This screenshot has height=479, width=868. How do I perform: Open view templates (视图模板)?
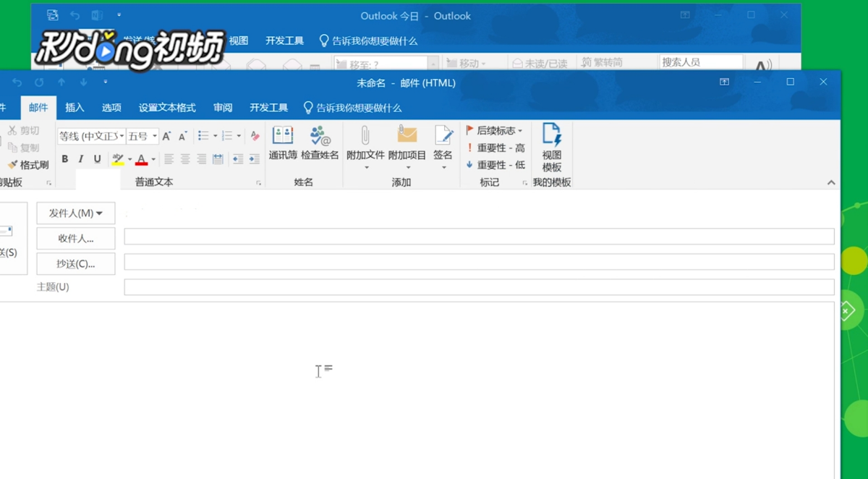[552, 148]
